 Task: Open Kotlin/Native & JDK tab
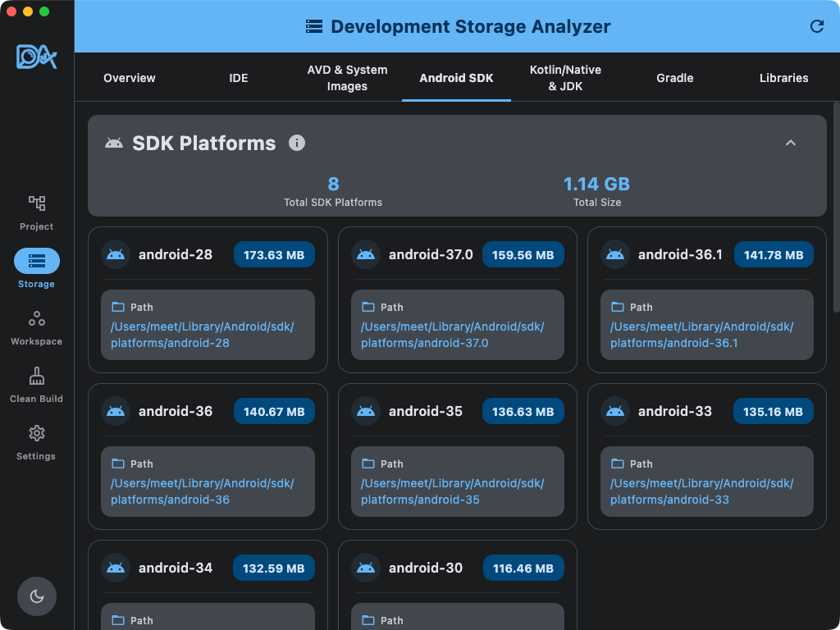[565, 78]
